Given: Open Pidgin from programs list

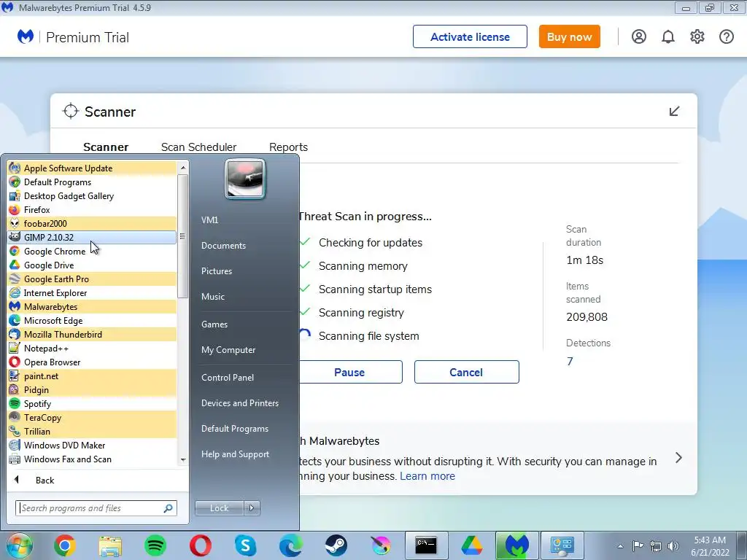Looking at the screenshot, I should (x=92, y=389).
